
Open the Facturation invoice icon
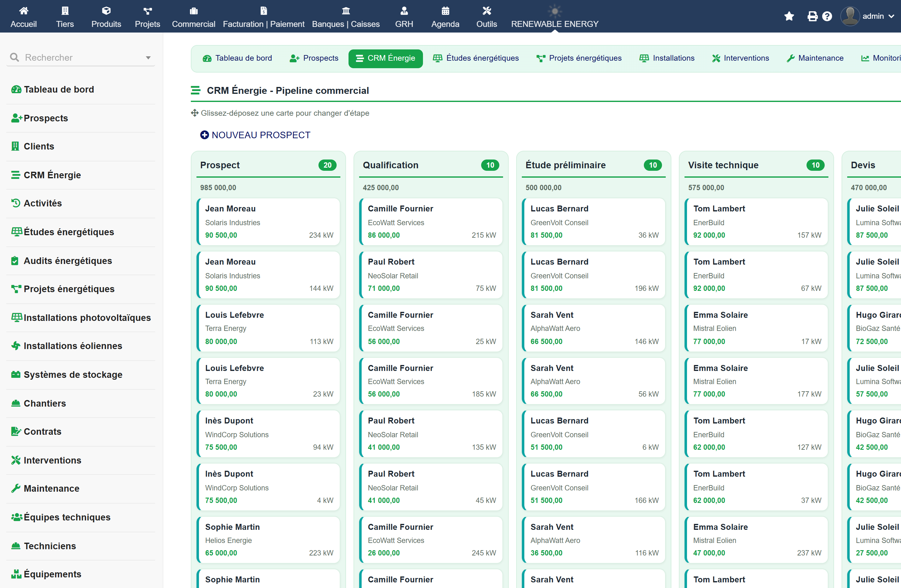point(263,11)
